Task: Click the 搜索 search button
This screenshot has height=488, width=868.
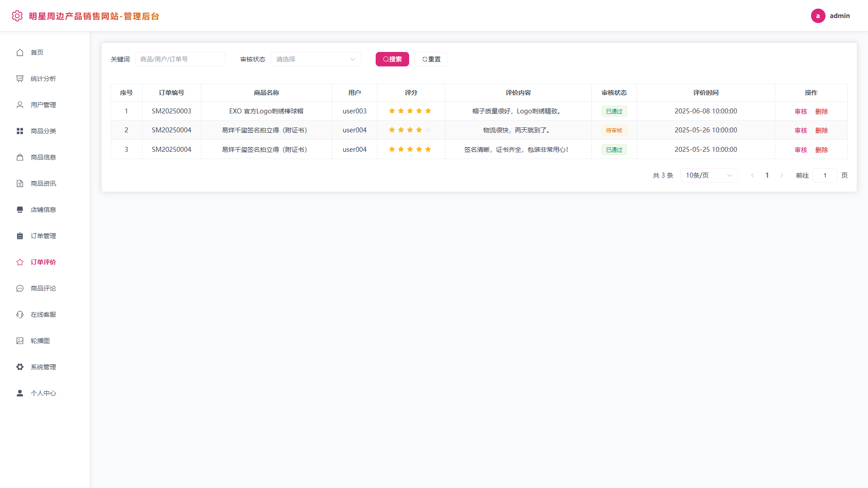Action: 392,59
